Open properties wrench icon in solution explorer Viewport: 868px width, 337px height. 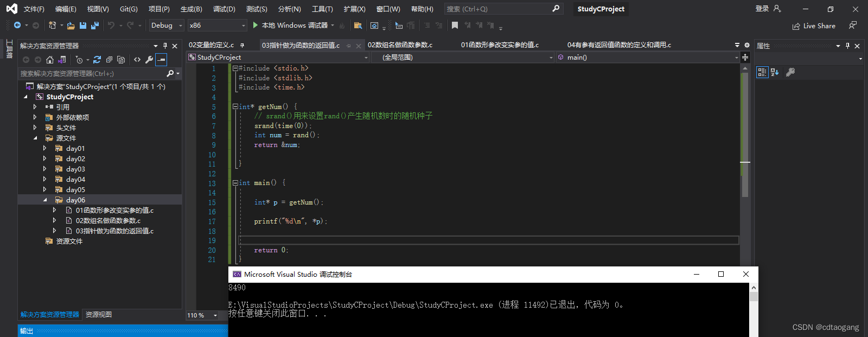coord(149,60)
